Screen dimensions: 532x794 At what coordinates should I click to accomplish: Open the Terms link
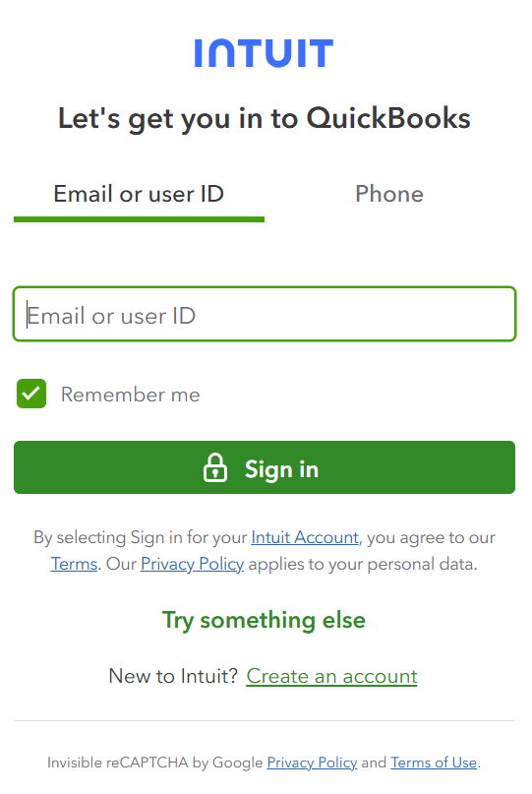coord(74,564)
